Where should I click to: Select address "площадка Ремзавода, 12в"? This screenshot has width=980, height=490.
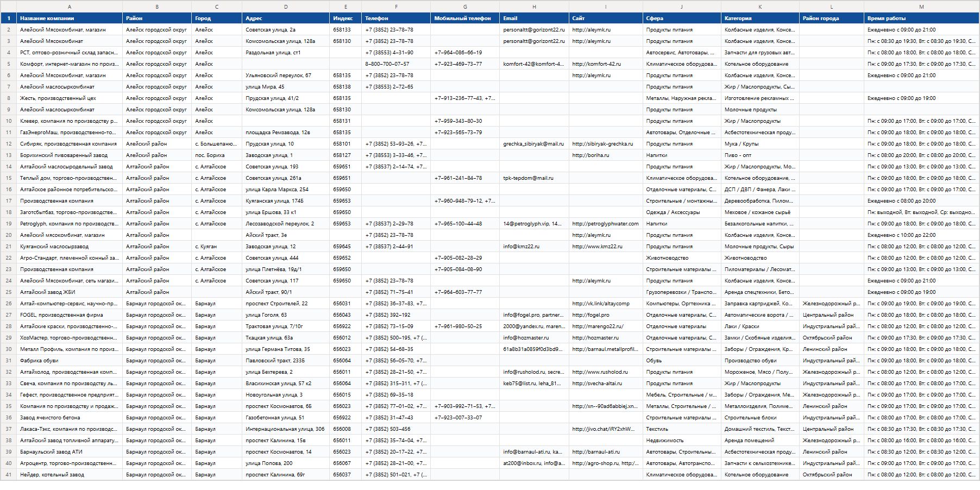click(286, 133)
